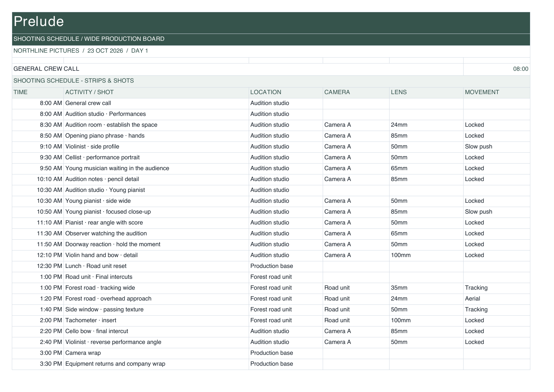Click 'Audition studio · Young pianist' strip
The image size is (554, 392).
click(156, 190)
